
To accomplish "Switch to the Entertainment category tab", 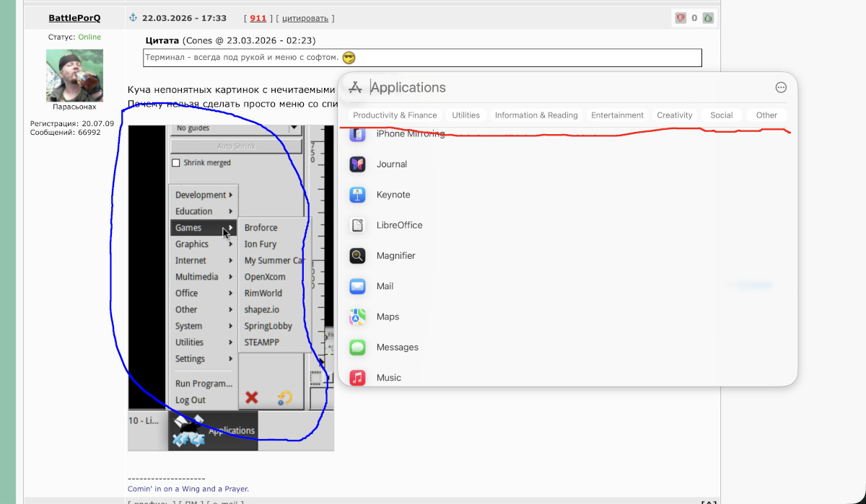I will coord(617,115).
